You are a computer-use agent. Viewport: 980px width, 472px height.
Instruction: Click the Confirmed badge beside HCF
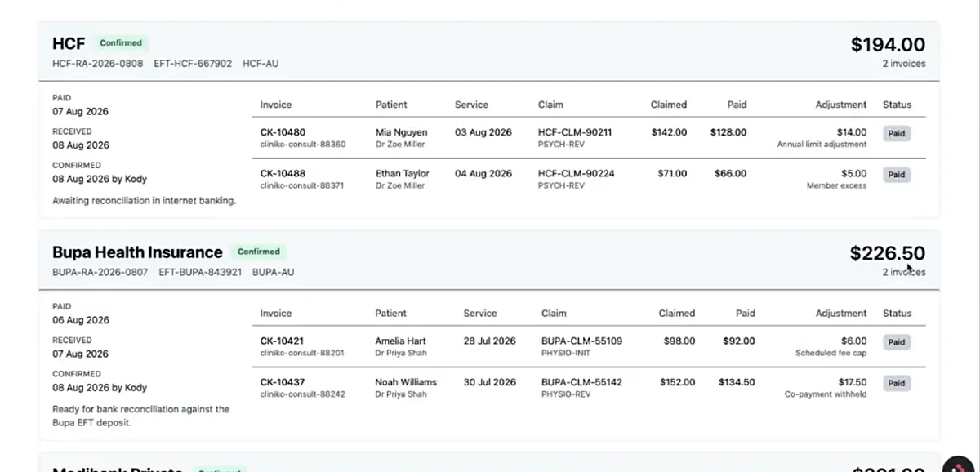121,42
